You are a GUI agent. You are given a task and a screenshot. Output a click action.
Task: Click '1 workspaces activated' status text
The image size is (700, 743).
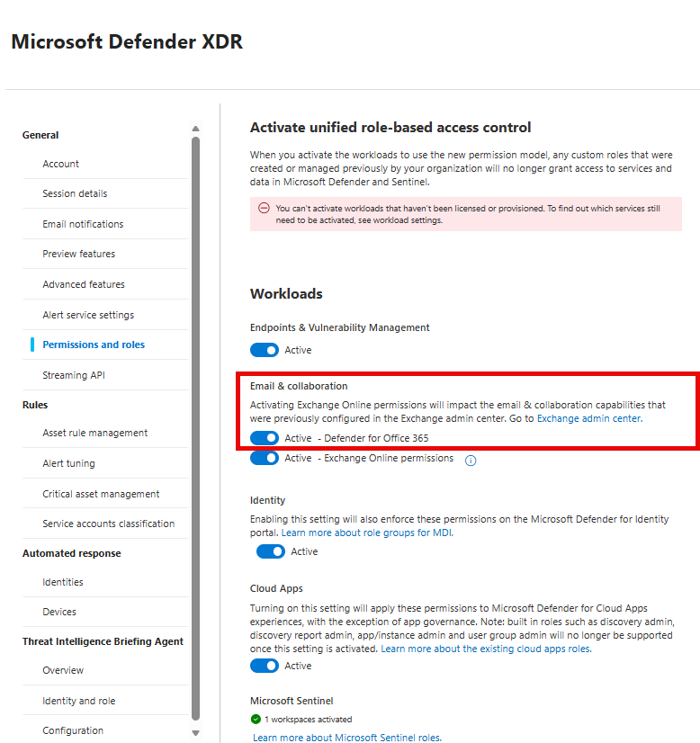pos(309,720)
